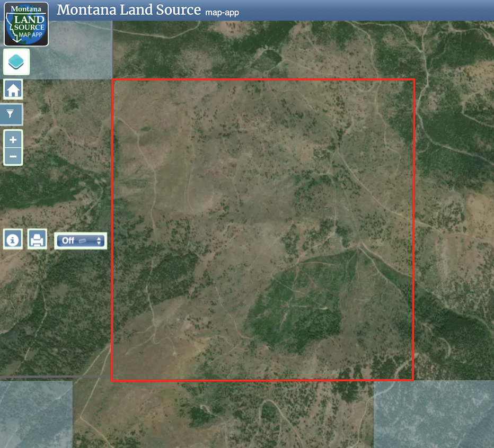The image size is (494, 448).
Task: Click the map-app subtitle in header
Action: coord(222,12)
